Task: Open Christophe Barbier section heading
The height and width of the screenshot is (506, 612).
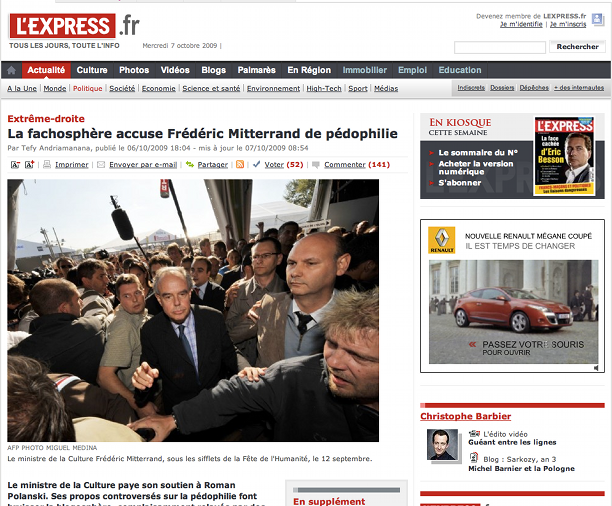Action: 466,416
